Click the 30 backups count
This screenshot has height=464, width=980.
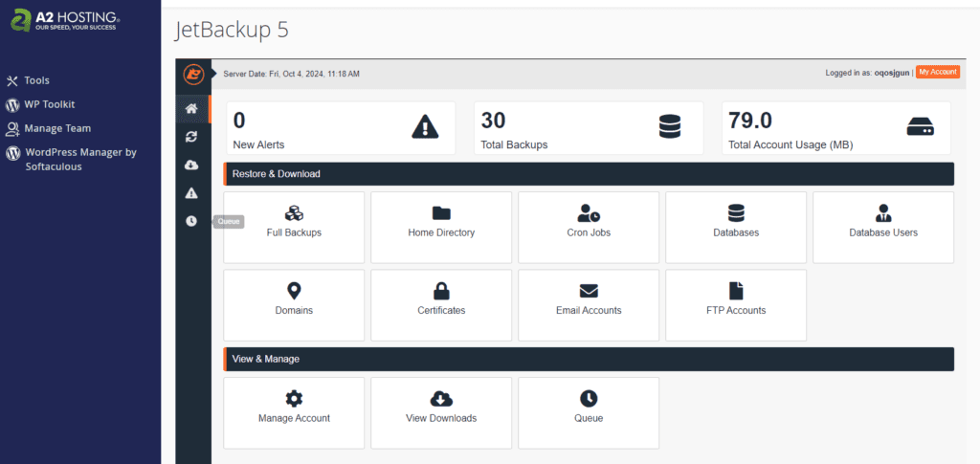(x=493, y=120)
